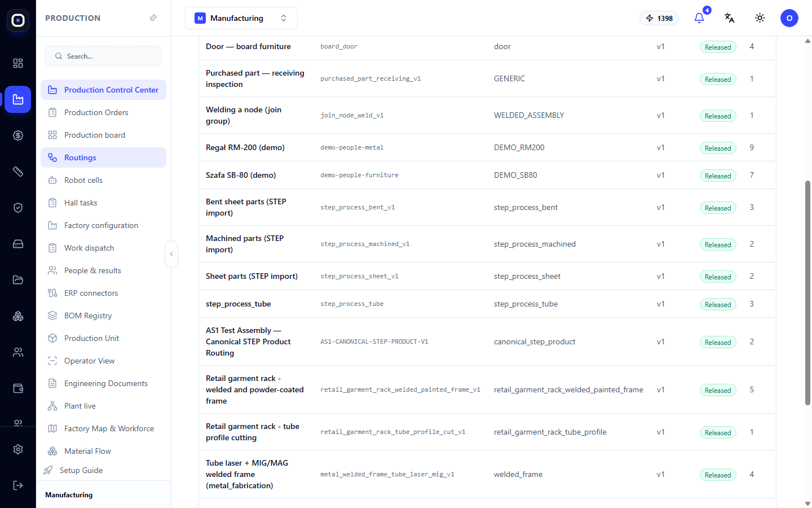This screenshot has height=508, width=812.
Task: Open dashboard grid icon in left rail
Action: pyautogui.click(x=18, y=63)
